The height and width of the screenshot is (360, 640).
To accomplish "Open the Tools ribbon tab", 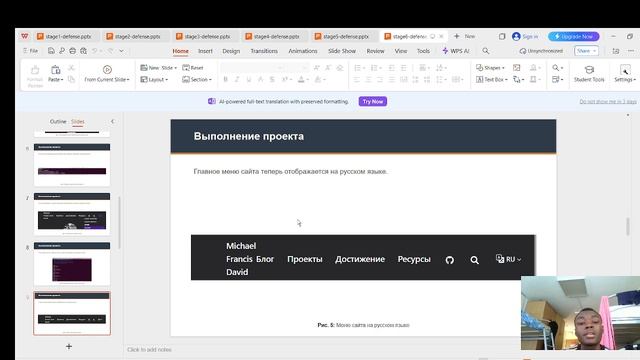I will click(x=423, y=51).
